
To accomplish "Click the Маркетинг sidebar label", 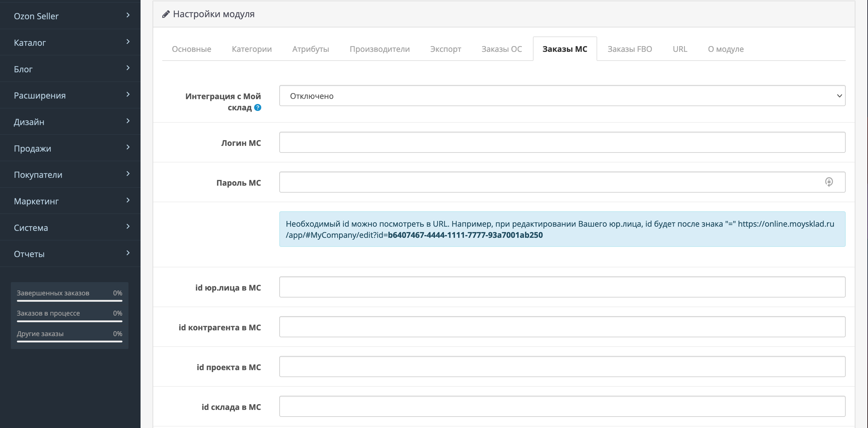I will point(36,201).
